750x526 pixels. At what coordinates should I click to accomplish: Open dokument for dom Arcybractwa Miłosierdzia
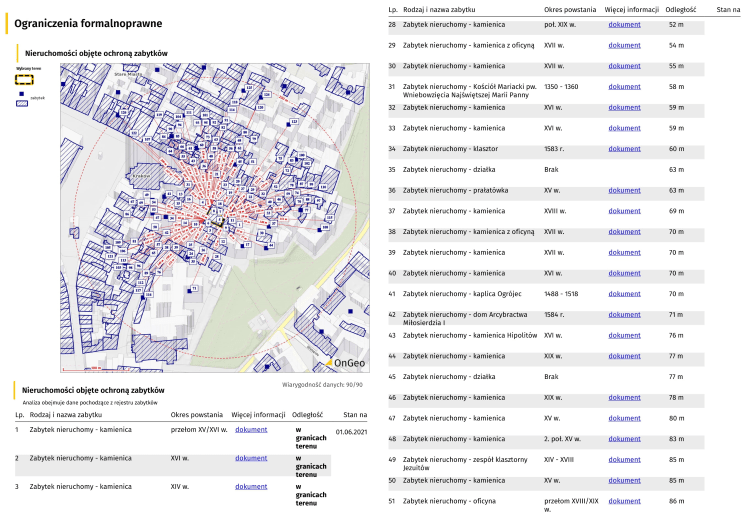coord(624,314)
